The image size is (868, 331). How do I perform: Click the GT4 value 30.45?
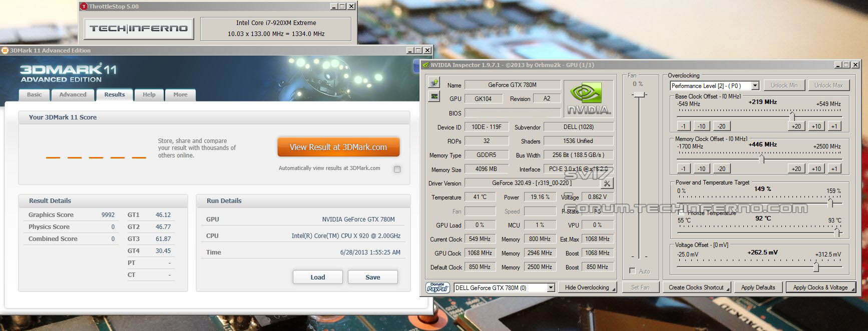pyautogui.click(x=163, y=251)
